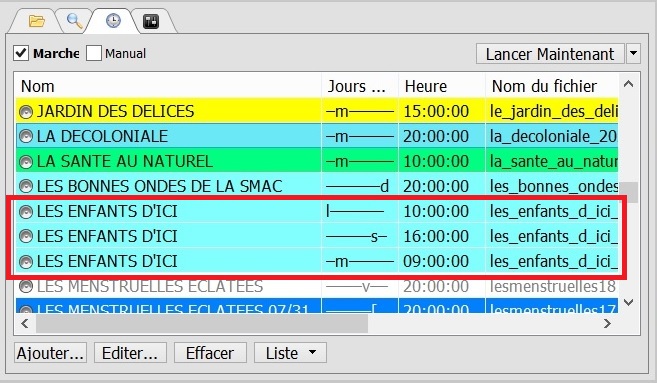Viewport: 657px width, 383px height.
Task: Select the clock scheduler tab
Action: pos(113,20)
